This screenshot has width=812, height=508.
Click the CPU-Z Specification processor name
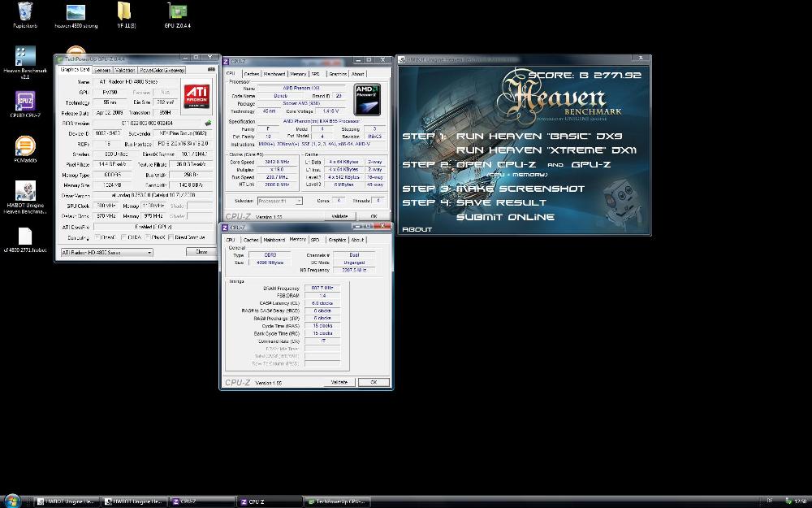(321, 121)
